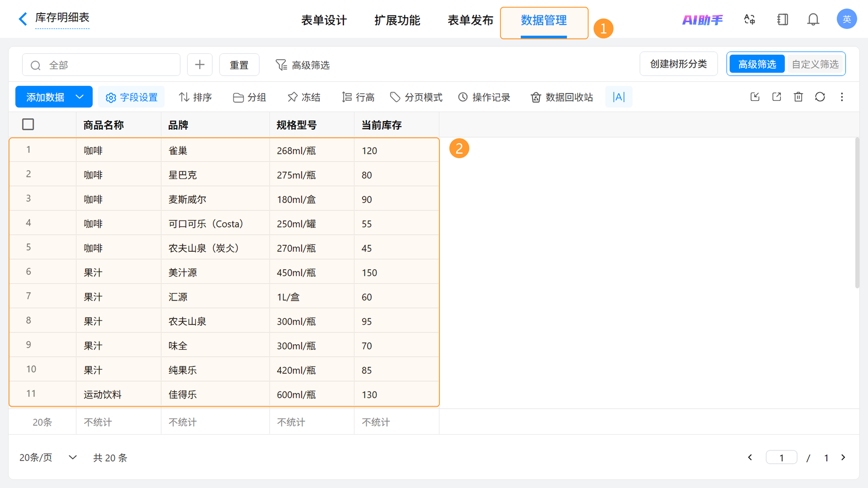868x488 pixels.
Task: Open the three-dot more options menu
Action: [x=842, y=97]
